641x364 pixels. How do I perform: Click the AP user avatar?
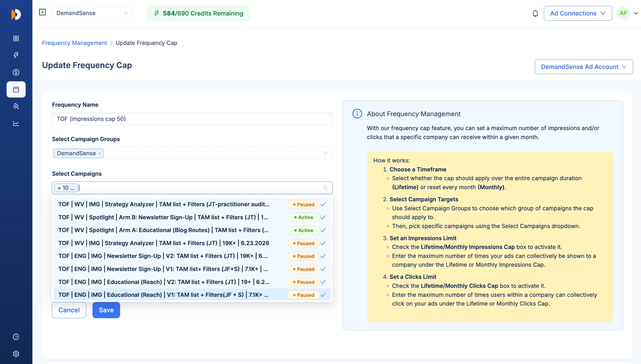623,13
